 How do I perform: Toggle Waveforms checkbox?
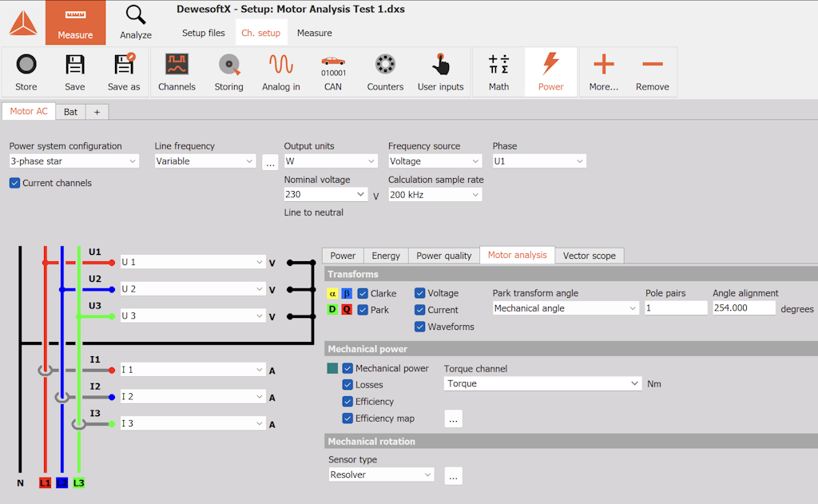click(420, 327)
